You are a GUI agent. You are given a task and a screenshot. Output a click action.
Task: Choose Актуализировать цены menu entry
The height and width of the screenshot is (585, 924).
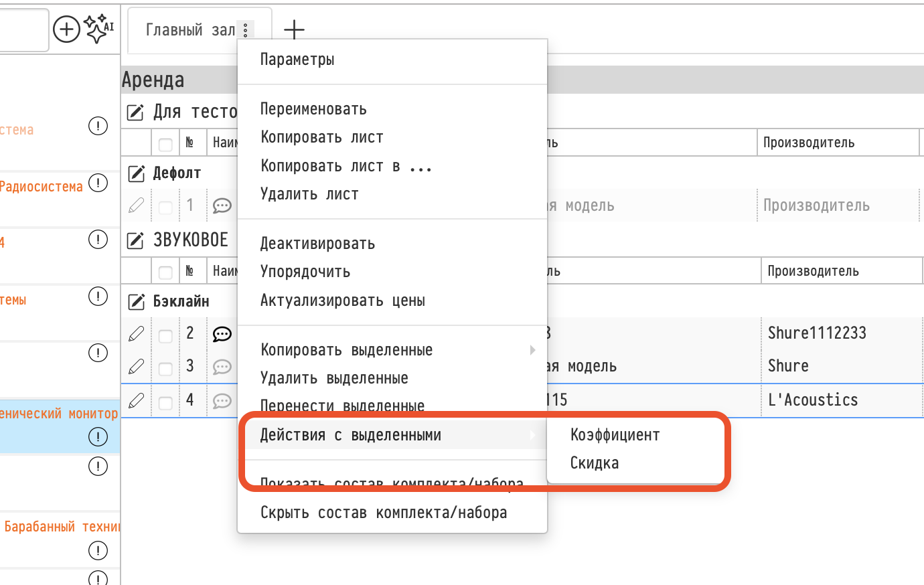click(x=343, y=301)
